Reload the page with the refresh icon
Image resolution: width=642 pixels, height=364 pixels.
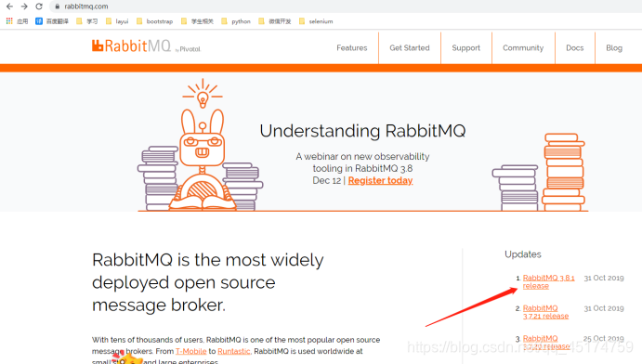coord(39,6)
